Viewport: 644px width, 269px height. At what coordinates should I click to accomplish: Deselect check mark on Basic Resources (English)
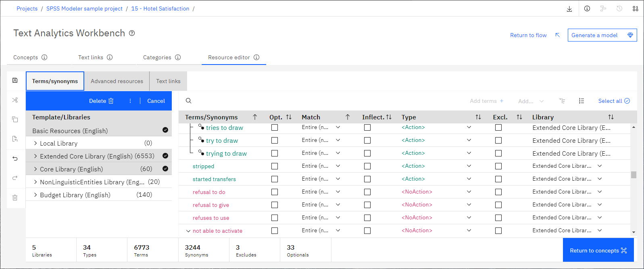click(165, 130)
